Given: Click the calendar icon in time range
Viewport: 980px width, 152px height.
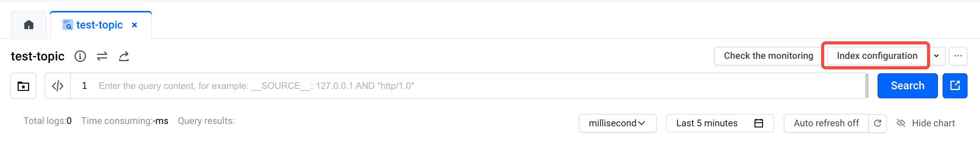Looking at the screenshot, I should tap(759, 123).
